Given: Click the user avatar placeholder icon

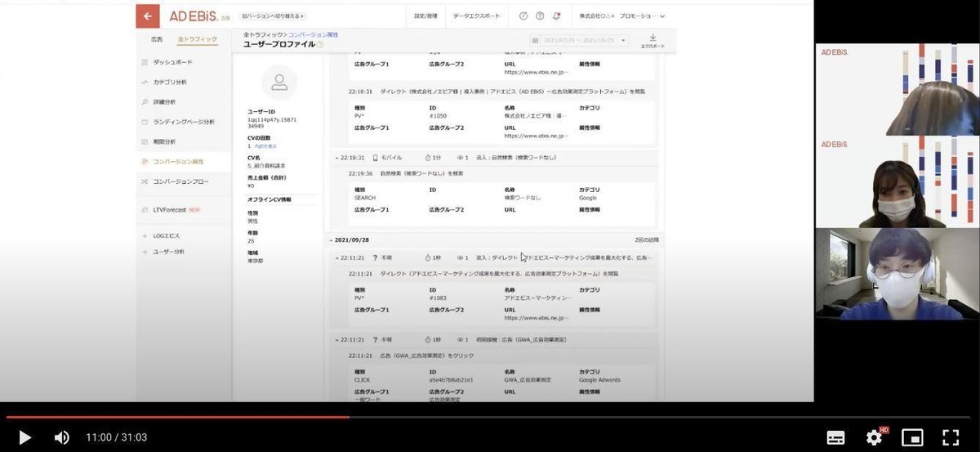Looking at the screenshot, I should point(279,82).
